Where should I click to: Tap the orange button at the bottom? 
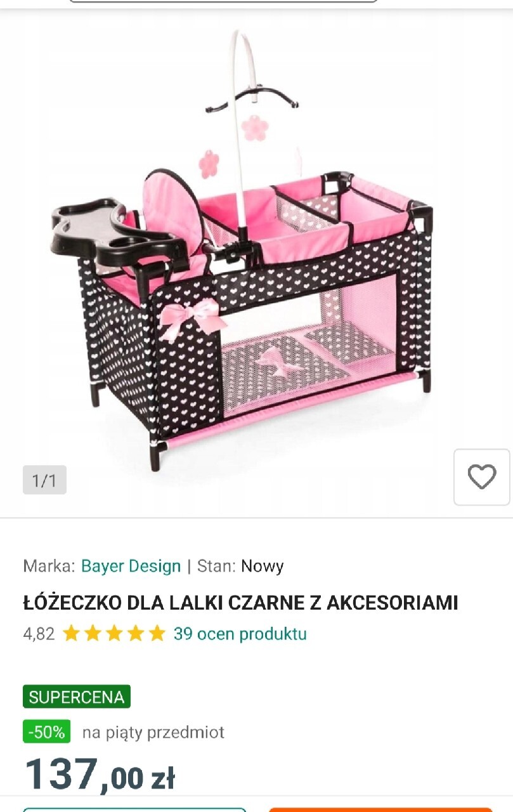point(380,809)
